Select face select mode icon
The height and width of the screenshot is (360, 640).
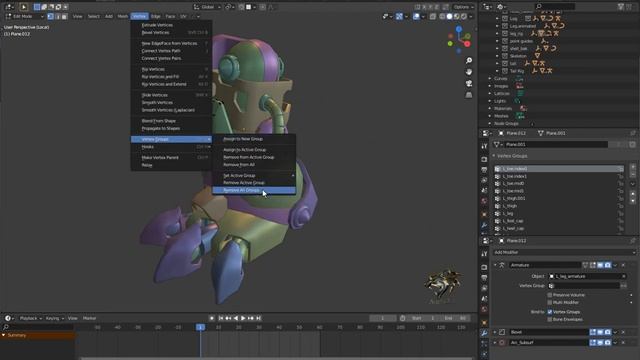tap(64, 16)
